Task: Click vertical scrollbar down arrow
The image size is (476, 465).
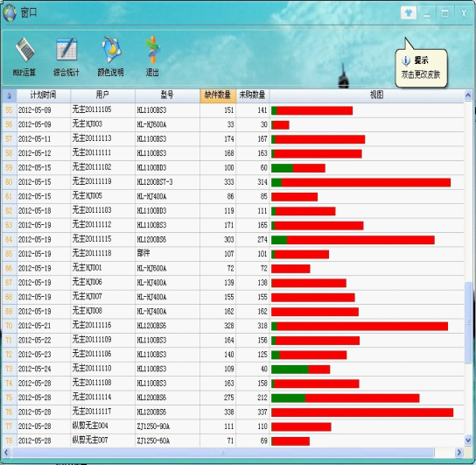Action: click(x=468, y=440)
